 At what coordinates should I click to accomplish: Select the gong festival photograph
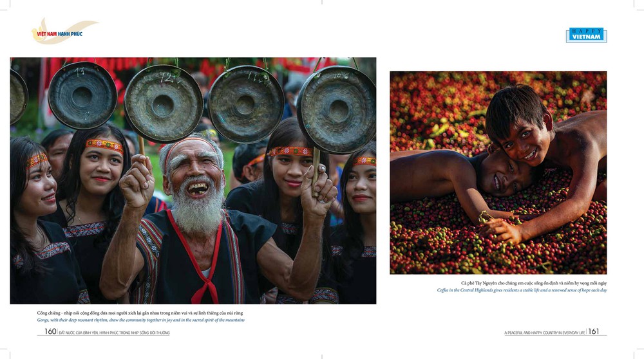click(x=193, y=181)
